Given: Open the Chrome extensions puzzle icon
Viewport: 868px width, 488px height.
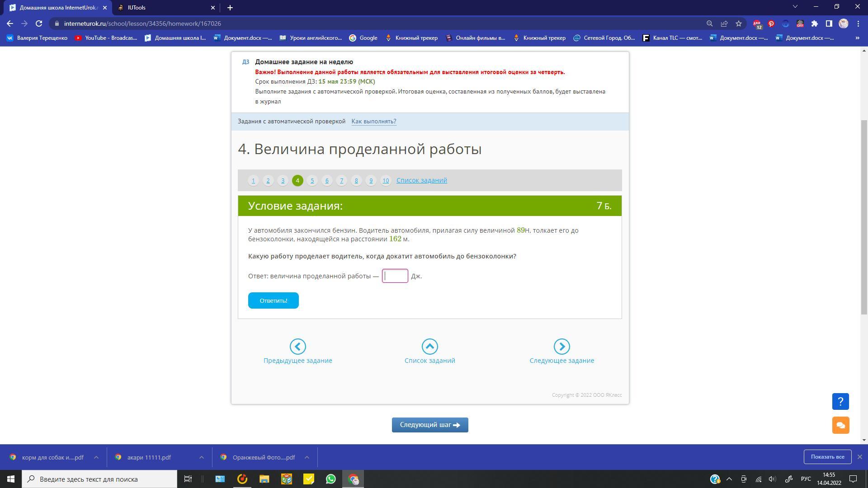Looking at the screenshot, I should click(x=815, y=23).
